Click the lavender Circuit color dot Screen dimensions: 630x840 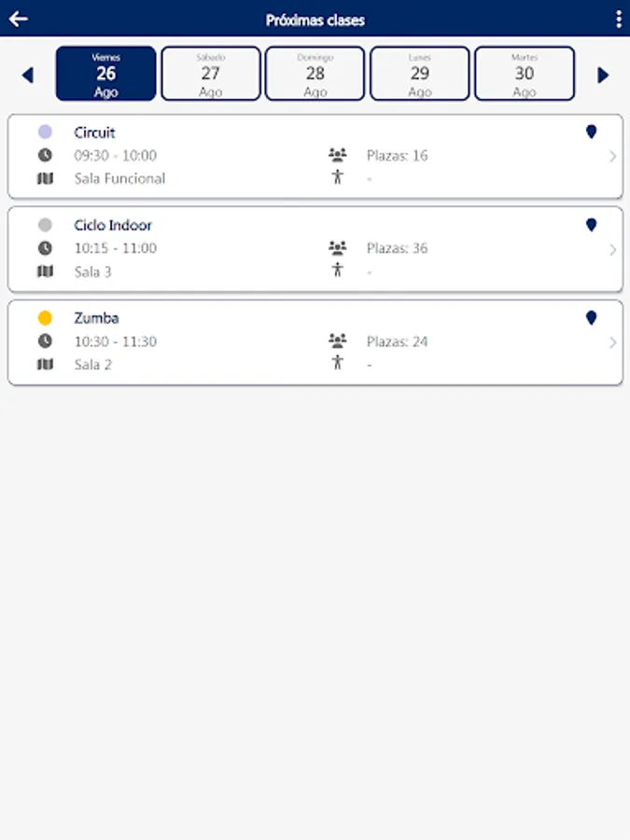[45, 133]
